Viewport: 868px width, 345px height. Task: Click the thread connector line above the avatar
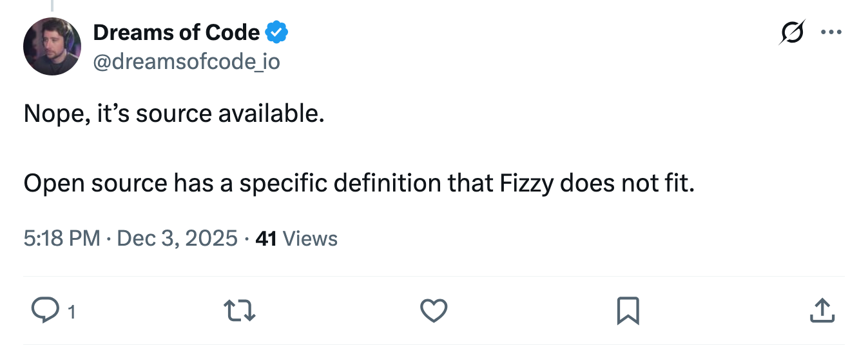click(x=52, y=5)
